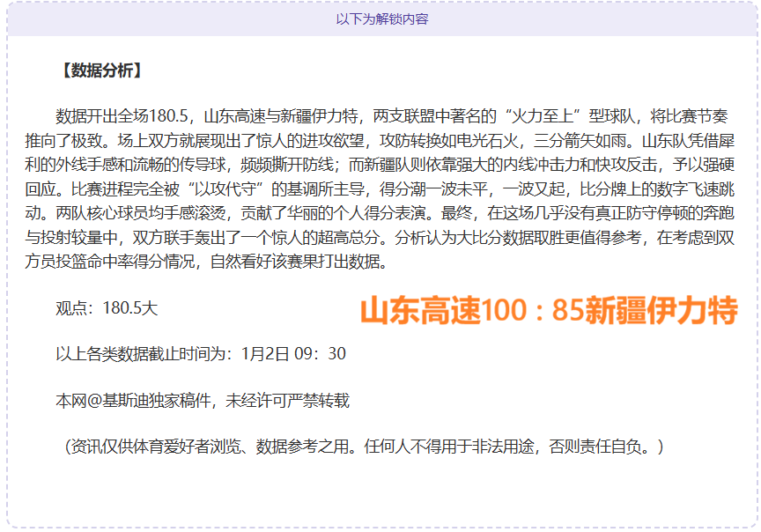The width and height of the screenshot is (761, 532).
Task: Select the "观点：180.5大" line
Action: (x=107, y=308)
